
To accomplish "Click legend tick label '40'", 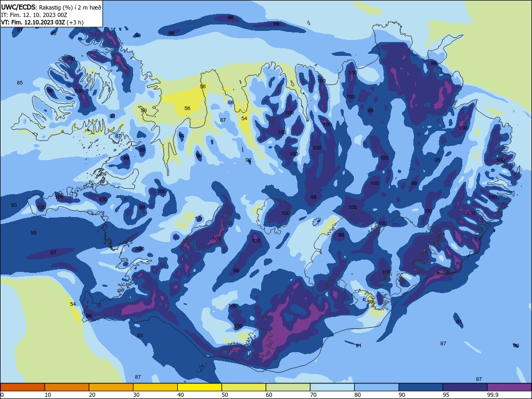I will tap(180, 395).
